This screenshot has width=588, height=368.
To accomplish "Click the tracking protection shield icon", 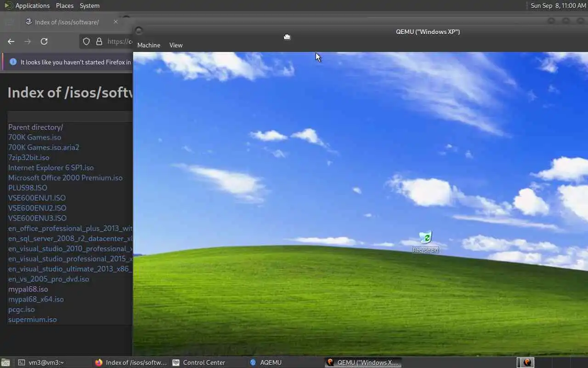I will 86,41.
